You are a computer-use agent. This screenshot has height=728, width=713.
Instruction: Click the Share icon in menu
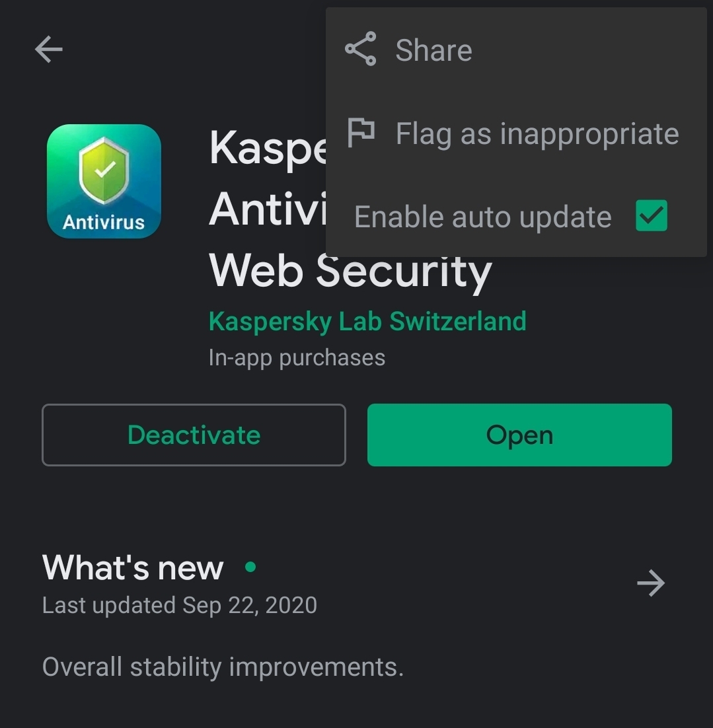[360, 49]
